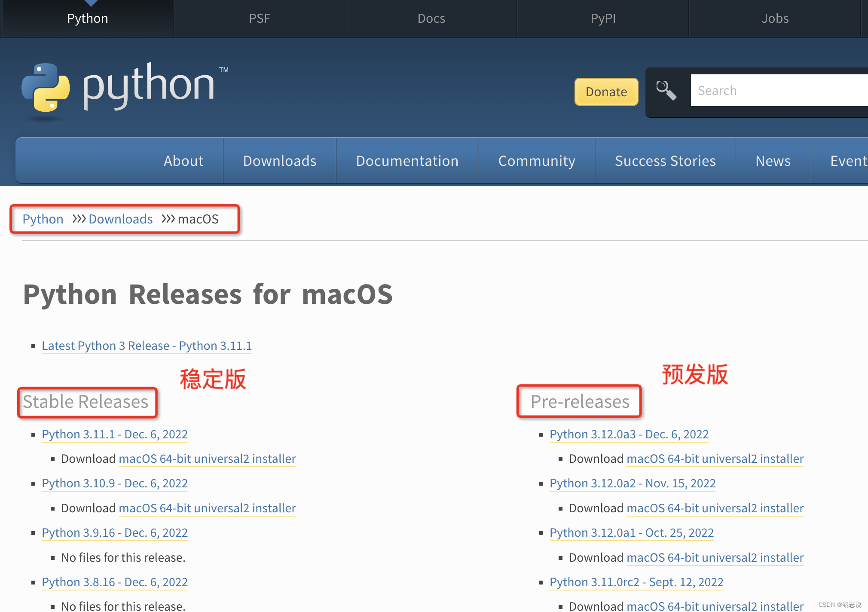Click inside the Search input field
868x612 pixels.
(778, 90)
